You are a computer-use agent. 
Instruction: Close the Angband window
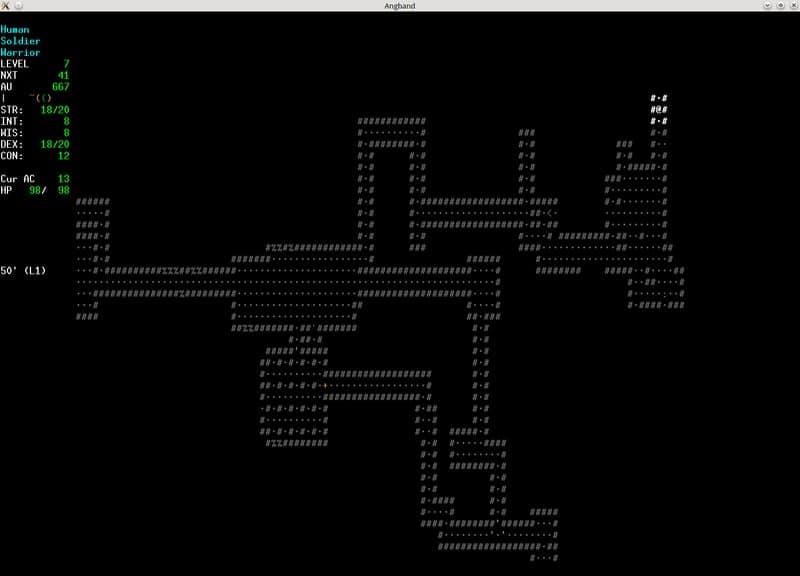[x=794, y=6]
